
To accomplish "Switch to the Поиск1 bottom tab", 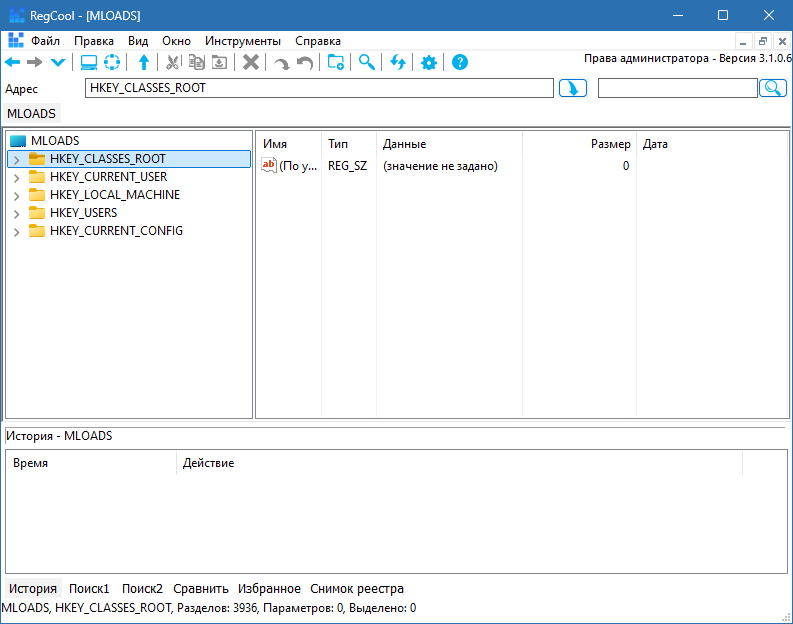I will (89, 589).
